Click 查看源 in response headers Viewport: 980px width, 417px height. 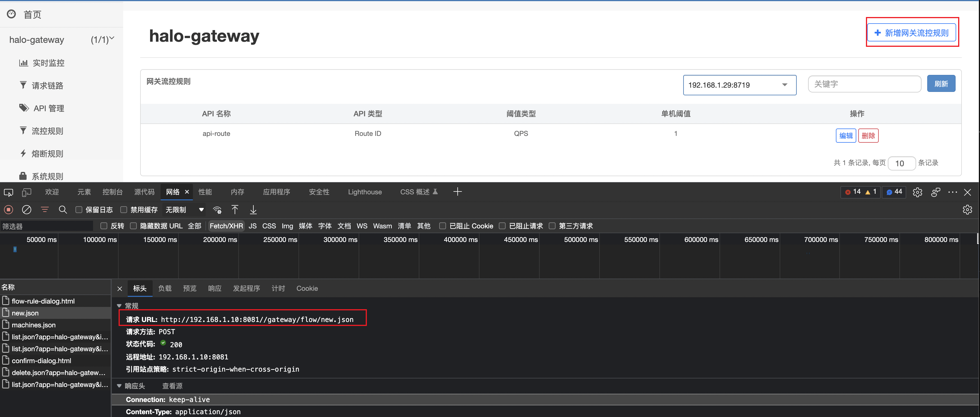(172, 386)
